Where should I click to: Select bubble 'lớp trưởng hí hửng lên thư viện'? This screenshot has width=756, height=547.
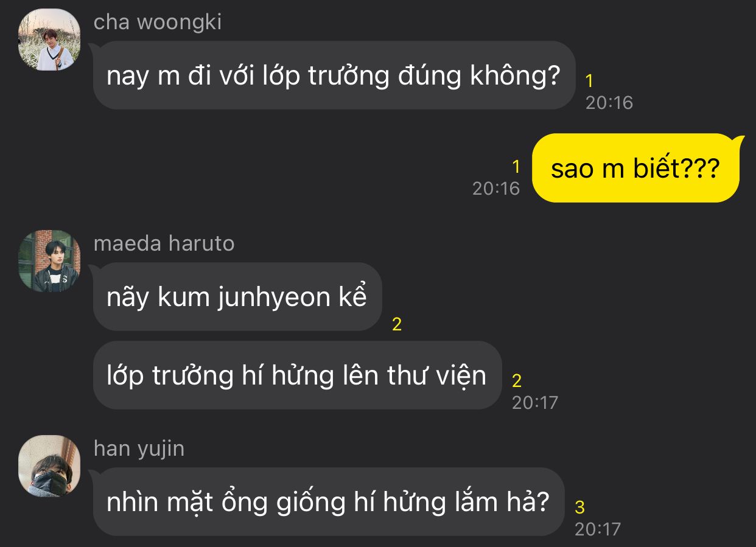click(297, 375)
